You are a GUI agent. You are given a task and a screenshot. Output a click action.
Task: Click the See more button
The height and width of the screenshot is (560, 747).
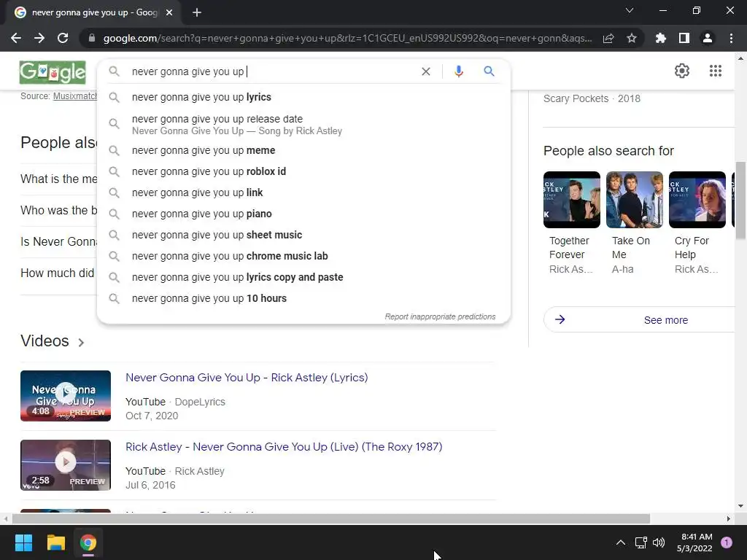(x=640, y=319)
